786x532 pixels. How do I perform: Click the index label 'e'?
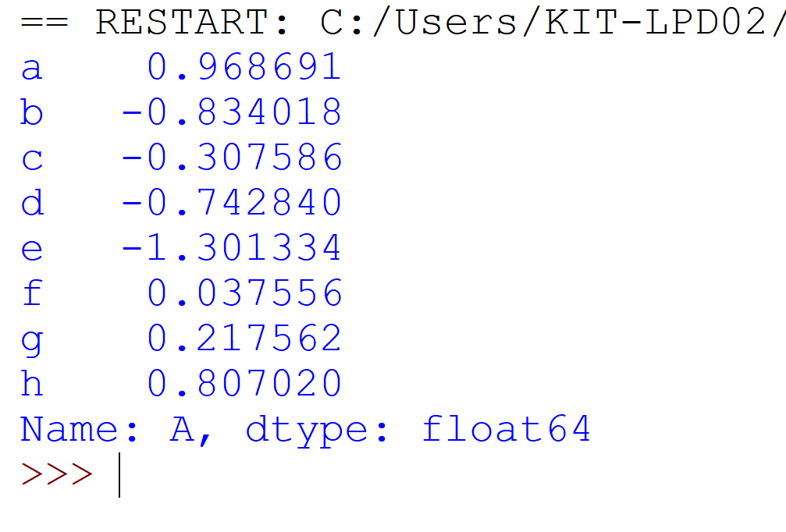coord(31,248)
